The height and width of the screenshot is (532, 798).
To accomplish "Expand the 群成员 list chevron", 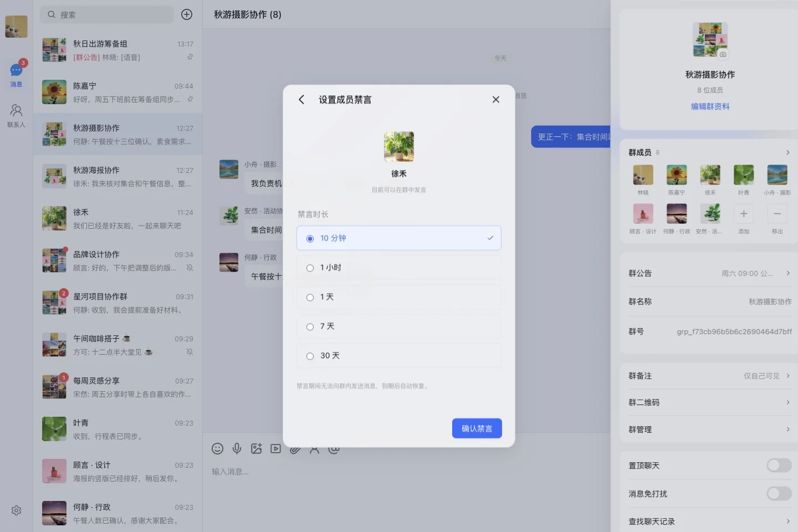I will coord(787,152).
